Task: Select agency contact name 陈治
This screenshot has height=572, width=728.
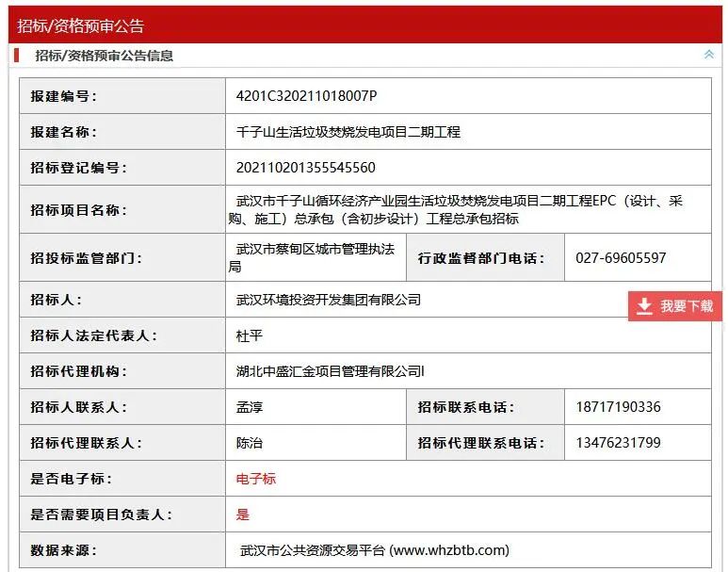Action: coord(250,443)
